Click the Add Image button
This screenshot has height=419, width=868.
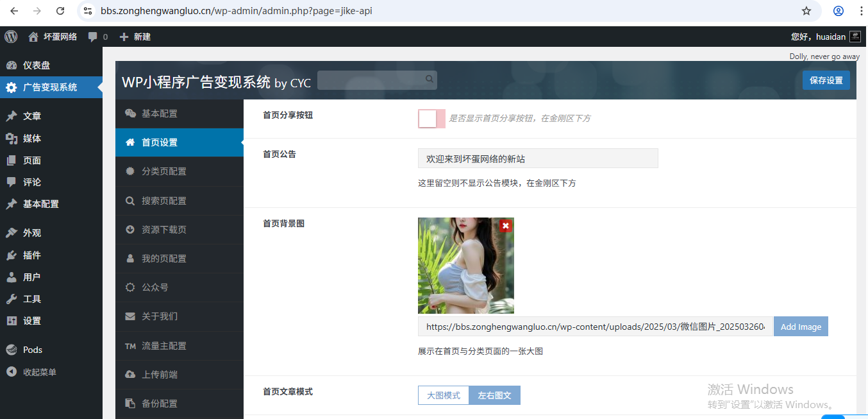(801, 327)
